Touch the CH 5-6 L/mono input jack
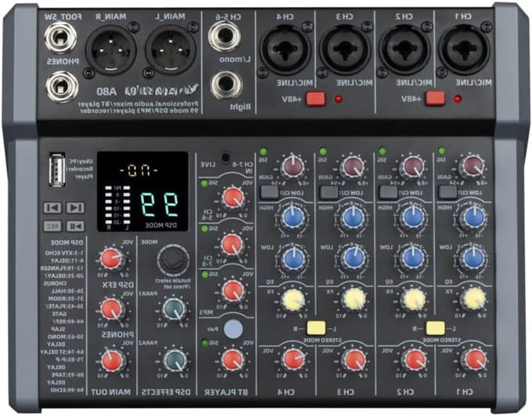 click(x=225, y=36)
